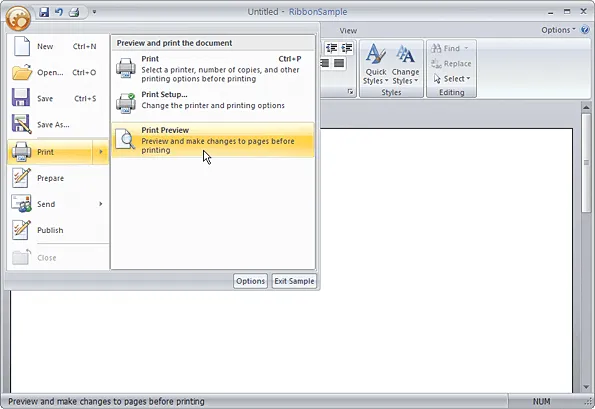Click the Undo icon in quick access toolbar

[59, 12]
